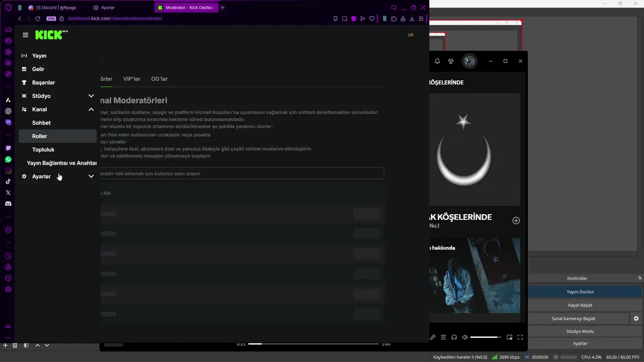Screen dimensions: 644x362
Task: Click the hooded figure artist image
Action: [474, 276]
